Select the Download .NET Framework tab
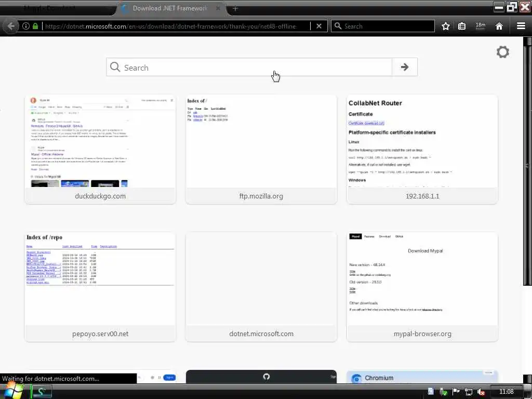Image resolution: width=532 pixels, height=399 pixels. click(x=170, y=8)
